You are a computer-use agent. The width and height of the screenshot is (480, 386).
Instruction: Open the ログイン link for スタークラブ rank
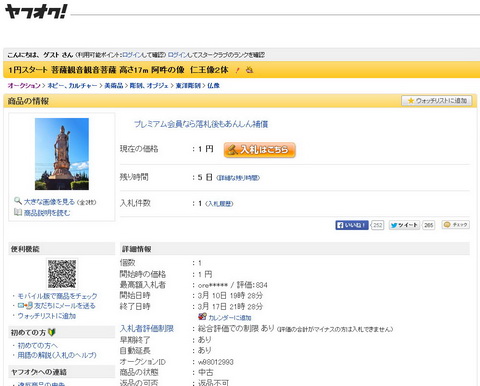[x=177, y=55]
